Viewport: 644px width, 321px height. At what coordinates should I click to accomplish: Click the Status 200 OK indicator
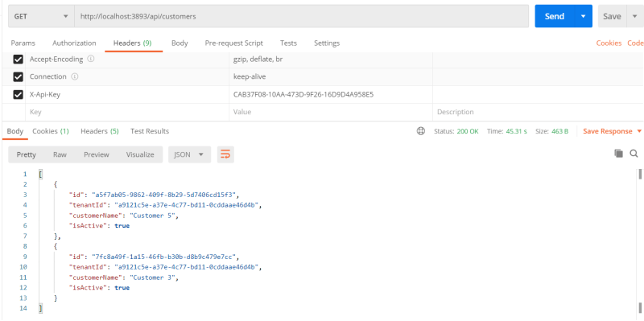[456, 131]
